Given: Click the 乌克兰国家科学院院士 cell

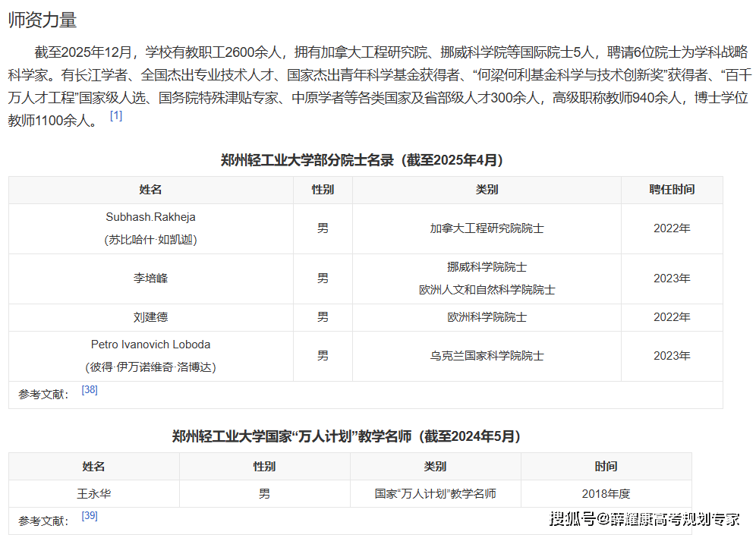Looking at the screenshot, I should (487, 356).
